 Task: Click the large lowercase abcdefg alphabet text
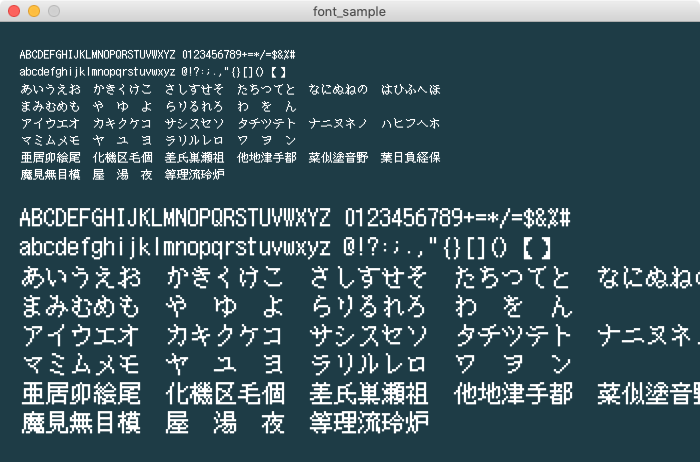[175, 248]
